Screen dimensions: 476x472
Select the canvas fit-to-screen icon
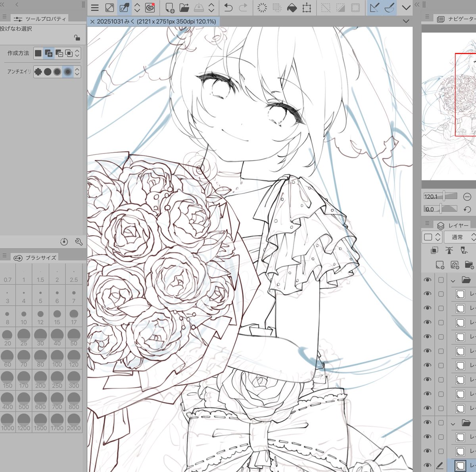pyautogui.click(x=110, y=8)
